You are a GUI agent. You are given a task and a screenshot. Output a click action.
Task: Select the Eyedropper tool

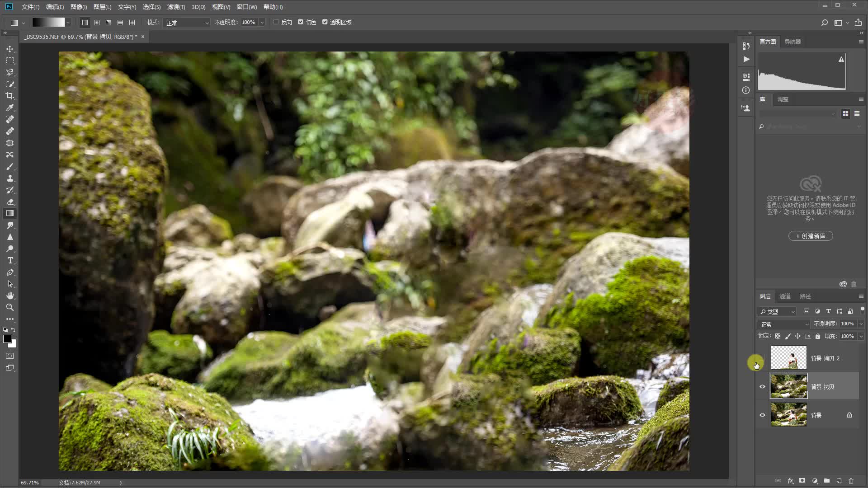coord(10,108)
